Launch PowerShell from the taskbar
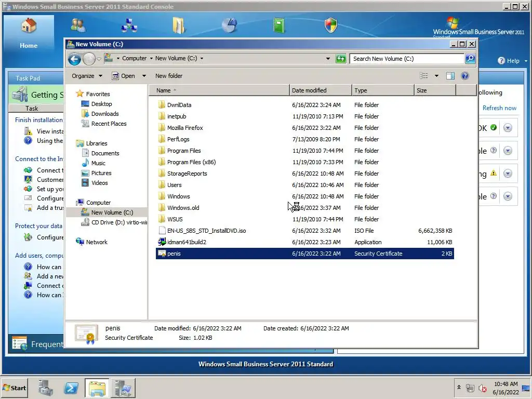Viewport: 532px width, 399px height. (71, 388)
